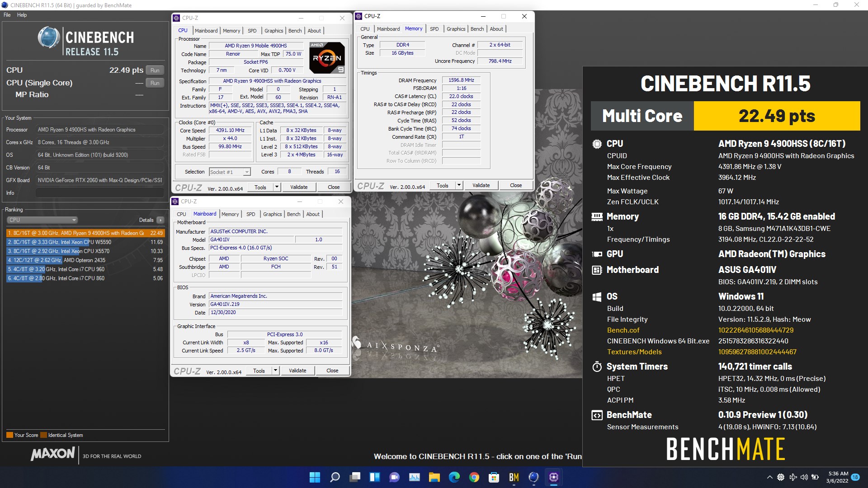The image size is (868, 488).
Task: Open the Cinebench Help menu
Action: (x=22, y=15)
